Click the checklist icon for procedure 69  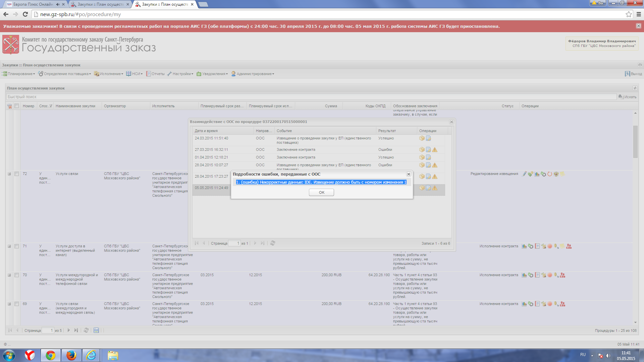pos(543,304)
